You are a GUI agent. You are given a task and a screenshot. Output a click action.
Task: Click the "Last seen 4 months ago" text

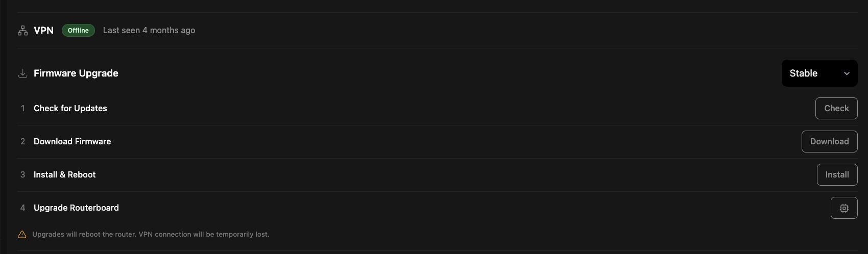point(149,31)
